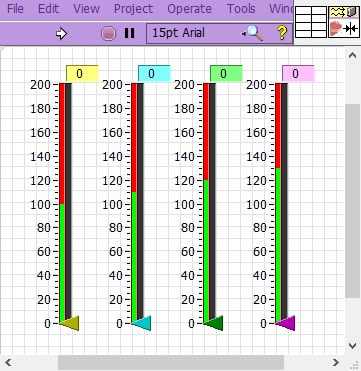Click the VI icon in the corner

pyautogui.click(x=344, y=22)
